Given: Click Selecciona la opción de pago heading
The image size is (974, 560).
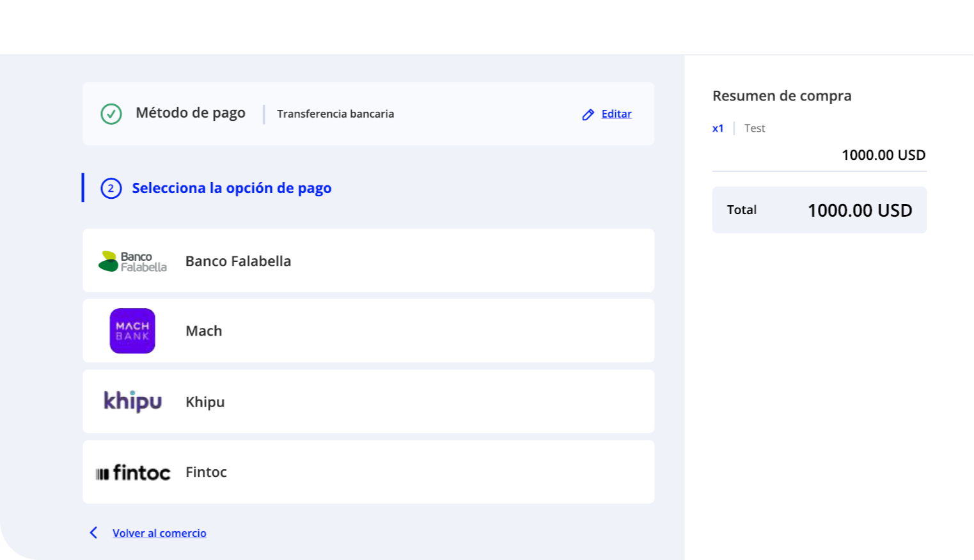Looking at the screenshot, I should pyautogui.click(x=232, y=188).
